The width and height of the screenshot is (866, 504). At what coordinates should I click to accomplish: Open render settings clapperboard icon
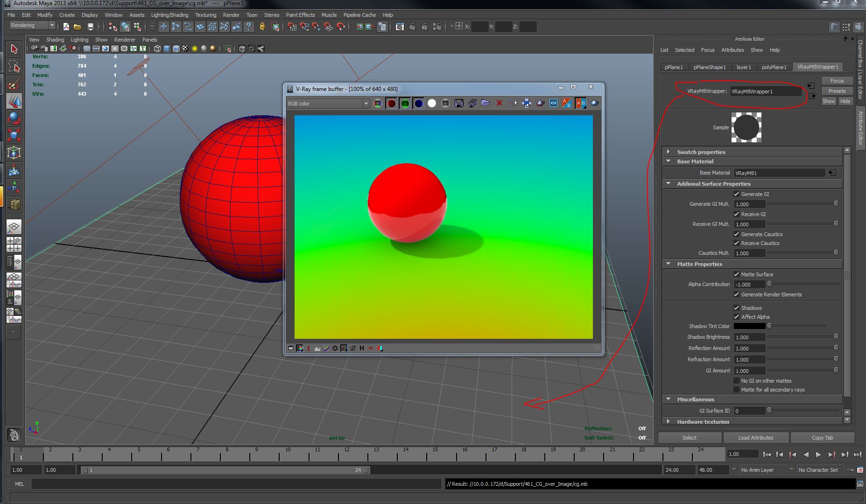(x=437, y=27)
